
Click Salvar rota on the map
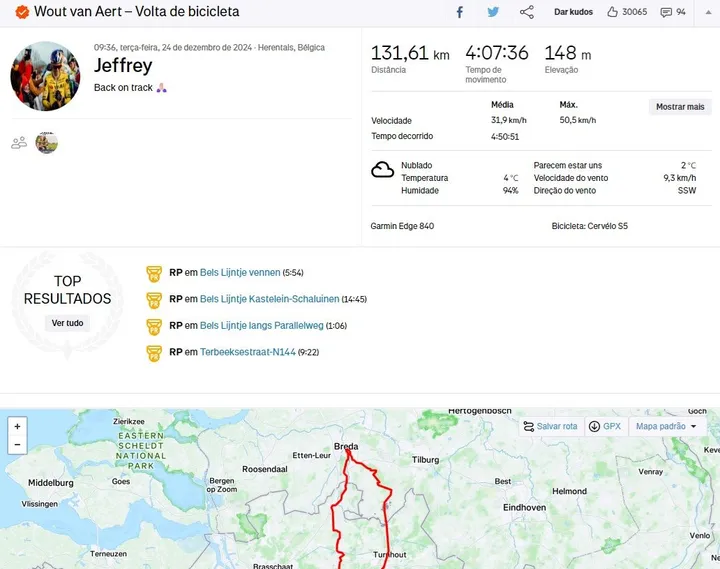(x=550, y=426)
